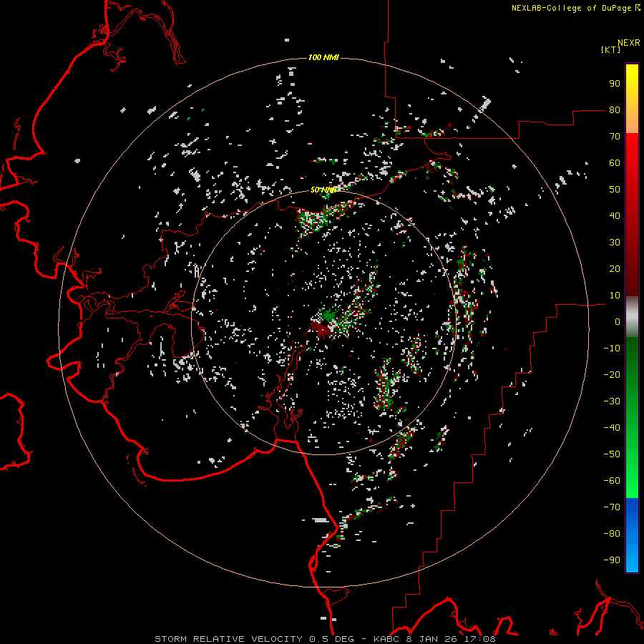This screenshot has width=644, height=644.
Task: Click the "-60" value on the velocity scale
Action: 612,481
